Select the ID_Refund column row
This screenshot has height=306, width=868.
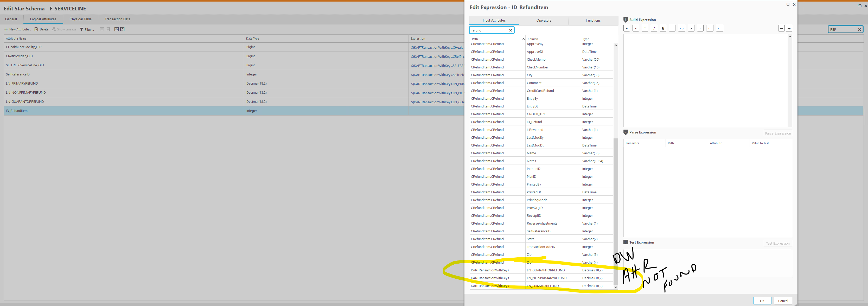point(534,122)
